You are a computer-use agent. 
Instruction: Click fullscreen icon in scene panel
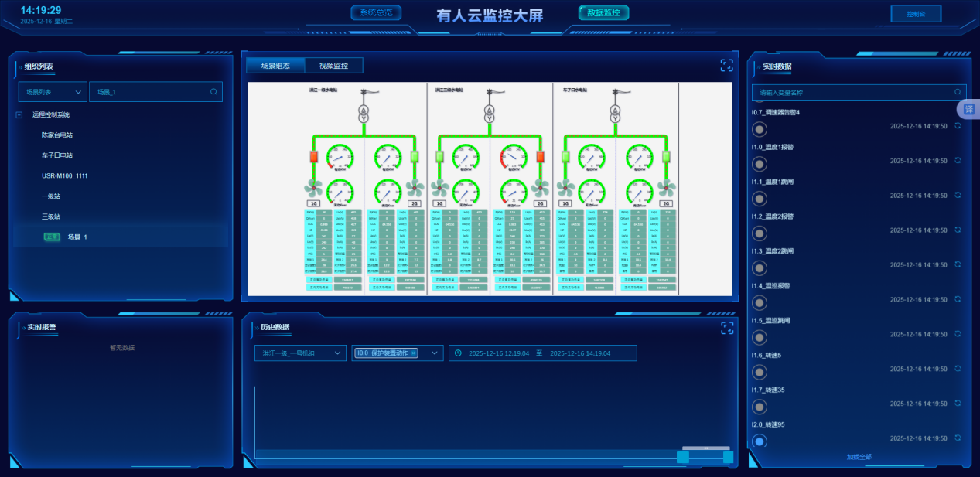click(726, 66)
